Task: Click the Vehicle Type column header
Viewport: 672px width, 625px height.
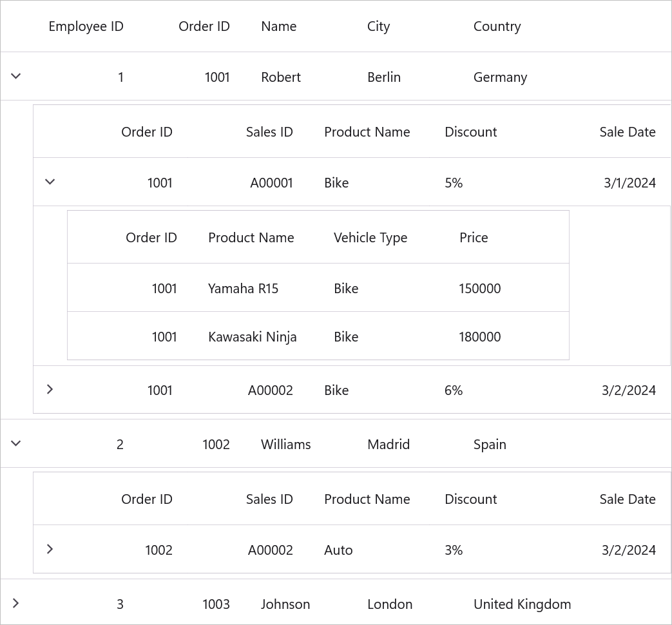Action: (x=370, y=238)
